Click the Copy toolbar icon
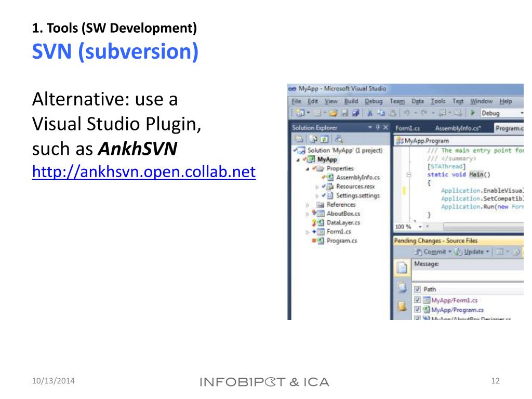 coord(381,113)
